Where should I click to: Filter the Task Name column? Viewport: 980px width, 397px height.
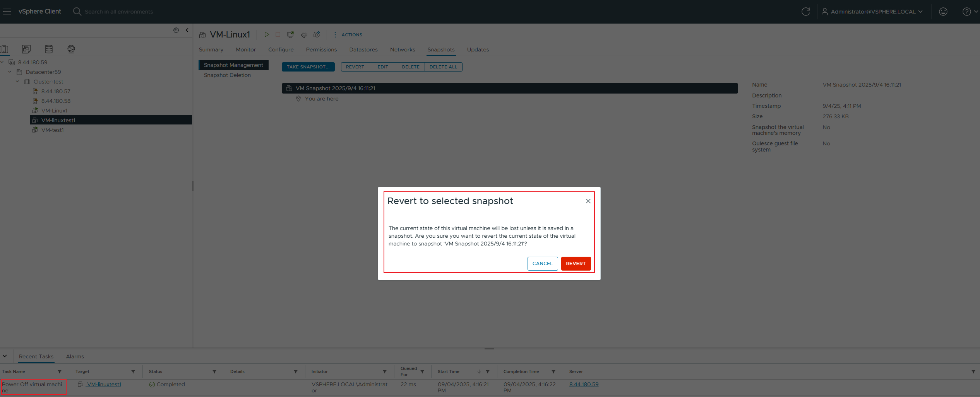(x=60, y=372)
